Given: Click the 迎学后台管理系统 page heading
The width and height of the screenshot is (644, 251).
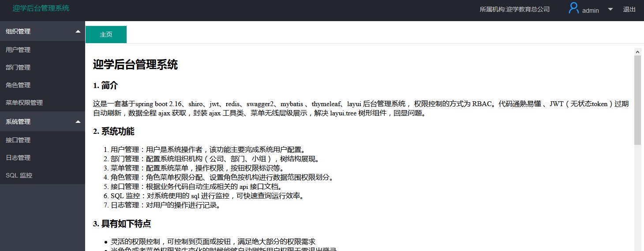Looking at the screenshot, I should point(135,65).
